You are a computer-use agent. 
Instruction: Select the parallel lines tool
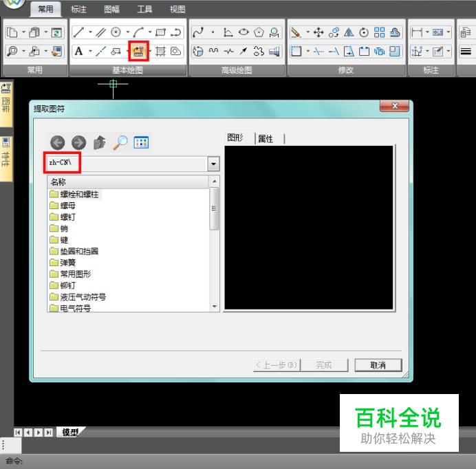click(x=100, y=32)
